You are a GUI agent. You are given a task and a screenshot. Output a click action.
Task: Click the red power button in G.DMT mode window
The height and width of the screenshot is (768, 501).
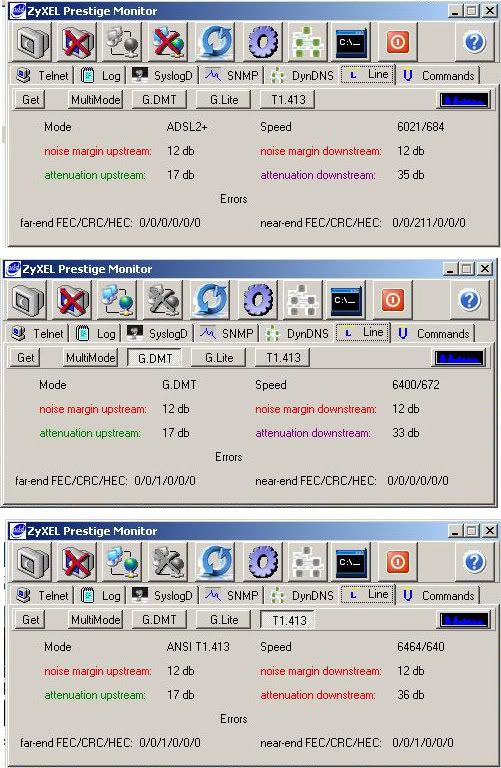click(x=393, y=300)
